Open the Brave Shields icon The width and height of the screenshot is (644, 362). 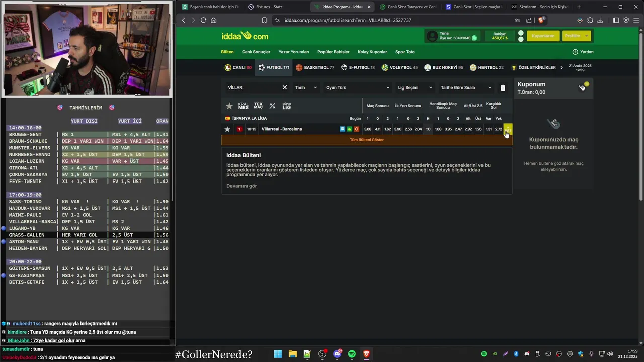point(541,20)
